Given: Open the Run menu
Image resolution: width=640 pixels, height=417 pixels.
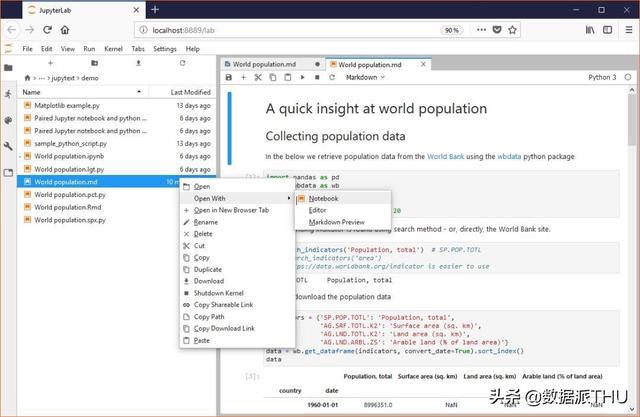Looking at the screenshot, I should pyautogui.click(x=89, y=49).
